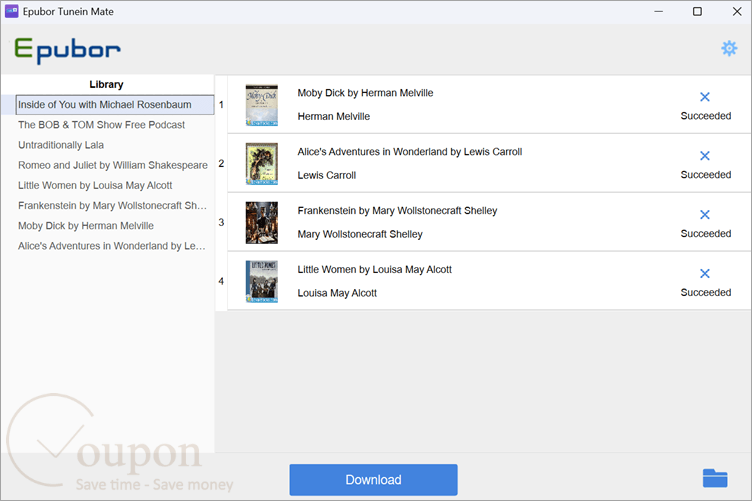Click the Frankenstein cover thumbnail

point(262,223)
